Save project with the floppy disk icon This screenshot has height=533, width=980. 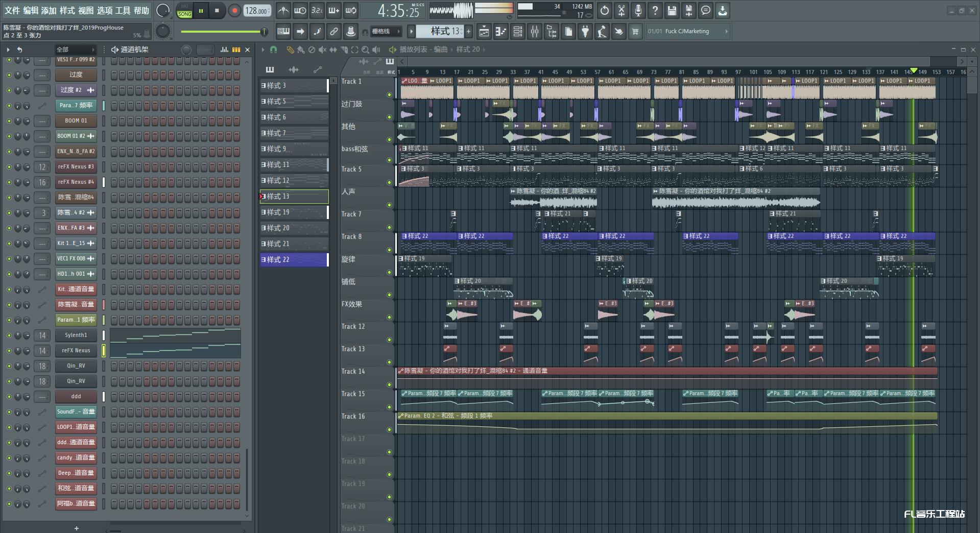(672, 10)
